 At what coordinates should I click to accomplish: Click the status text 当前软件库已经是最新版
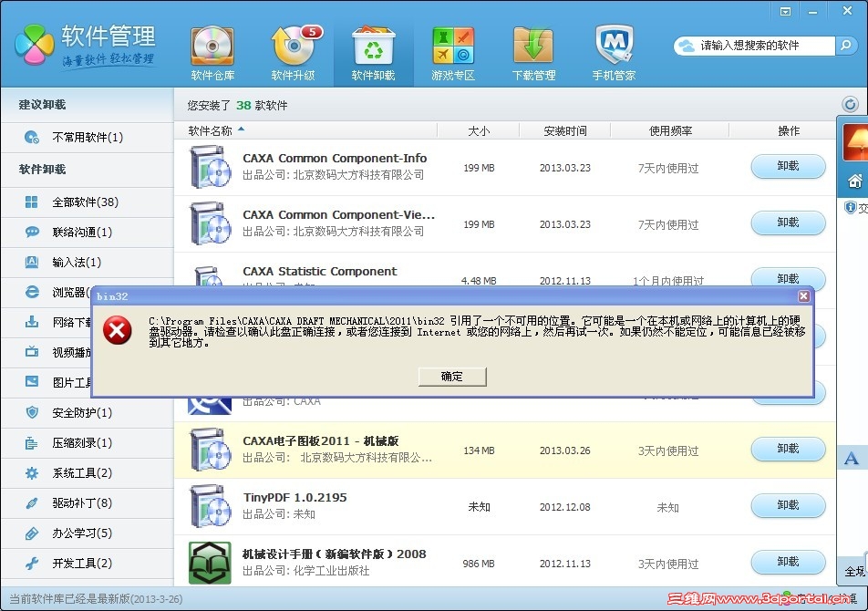(96, 599)
